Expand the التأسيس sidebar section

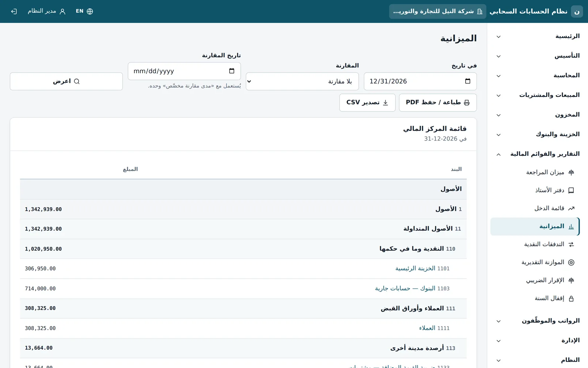point(538,56)
